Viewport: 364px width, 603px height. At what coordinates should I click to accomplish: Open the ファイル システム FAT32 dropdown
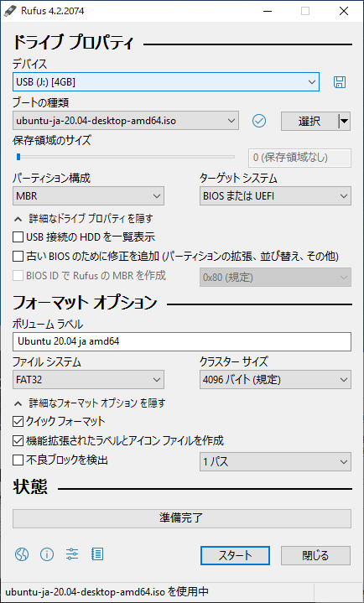click(x=89, y=380)
